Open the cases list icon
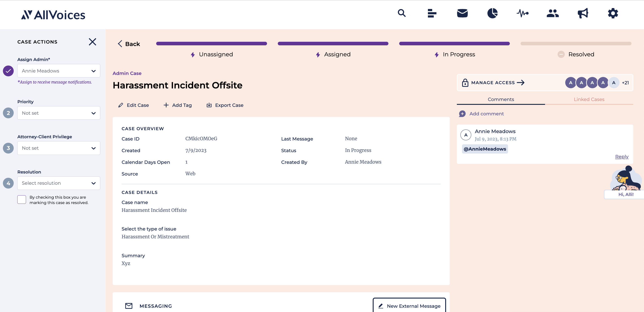This screenshot has height=312, width=644. pos(432,13)
